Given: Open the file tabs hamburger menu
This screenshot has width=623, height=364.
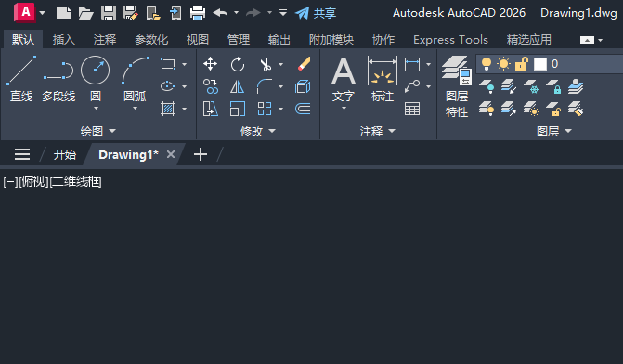Looking at the screenshot, I should 22,154.
